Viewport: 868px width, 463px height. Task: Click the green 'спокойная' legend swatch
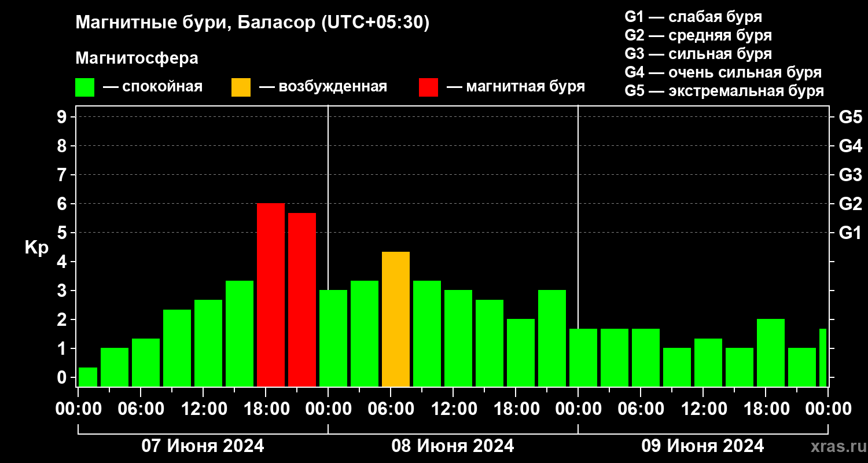coord(85,87)
